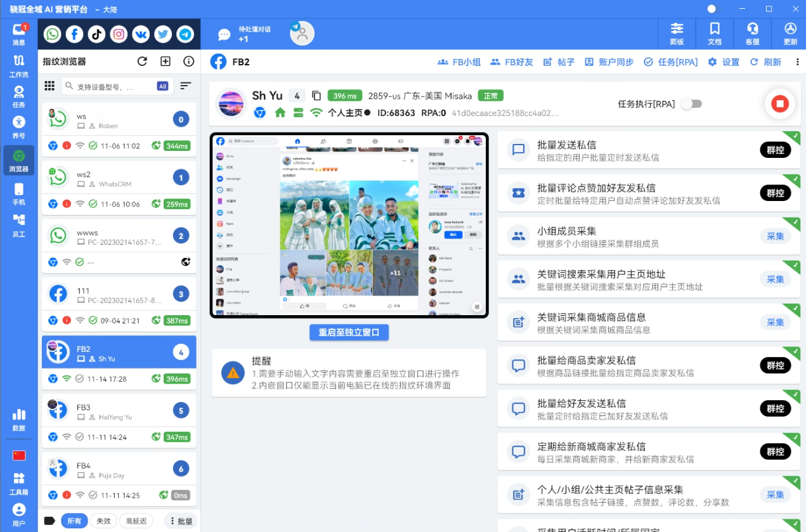This screenshot has width=806, height=532.
Task: Click the WhatsApp platform icon at the top
Action: [52, 34]
